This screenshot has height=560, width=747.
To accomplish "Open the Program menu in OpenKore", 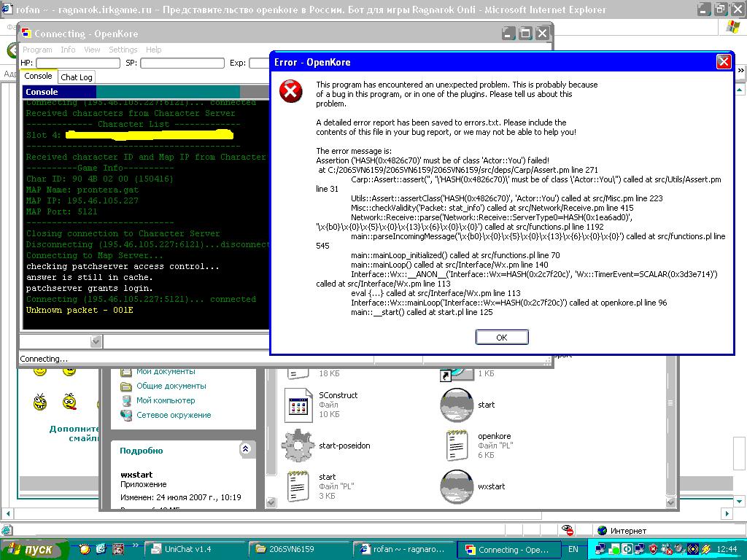I will [37, 50].
